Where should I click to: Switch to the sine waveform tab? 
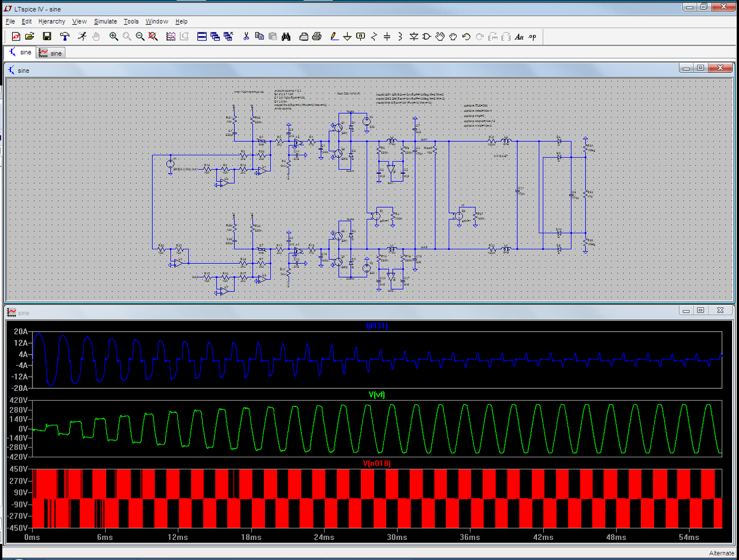(x=51, y=53)
